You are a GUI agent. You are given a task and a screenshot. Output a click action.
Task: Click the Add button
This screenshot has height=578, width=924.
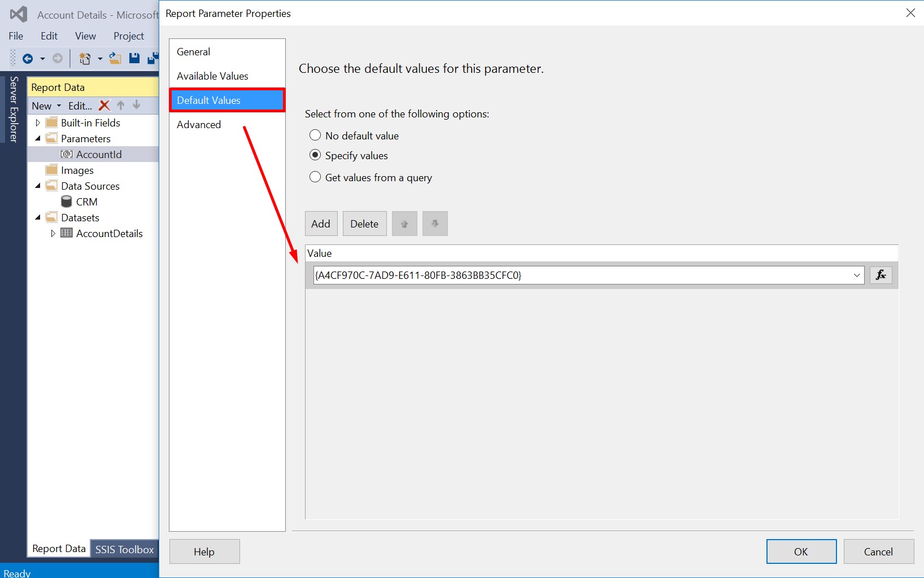[x=321, y=224]
